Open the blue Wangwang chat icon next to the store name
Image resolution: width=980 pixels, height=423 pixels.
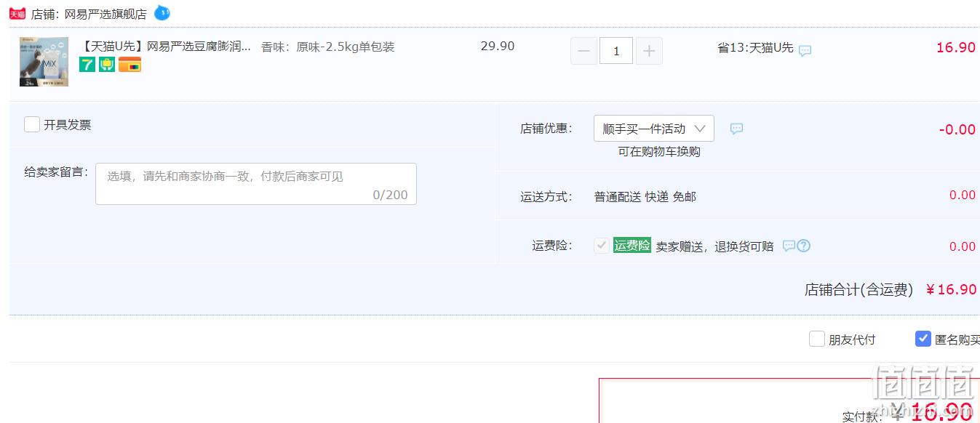[x=162, y=12]
